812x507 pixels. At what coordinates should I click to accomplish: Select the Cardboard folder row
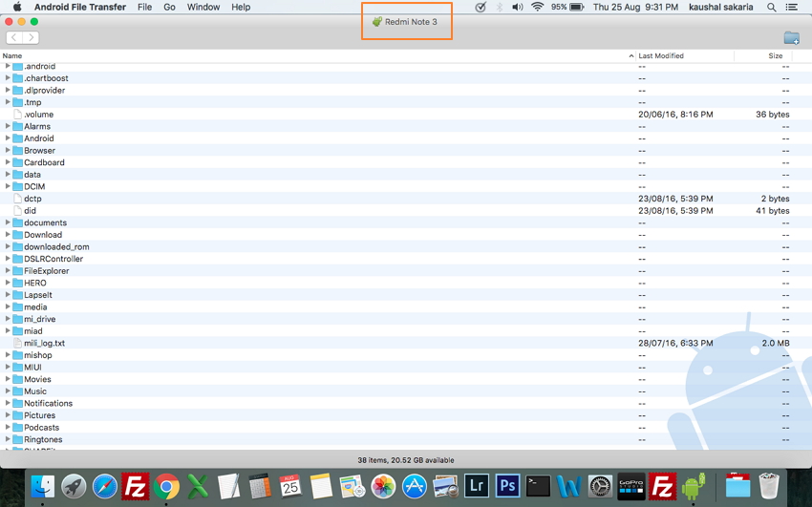[406, 162]
